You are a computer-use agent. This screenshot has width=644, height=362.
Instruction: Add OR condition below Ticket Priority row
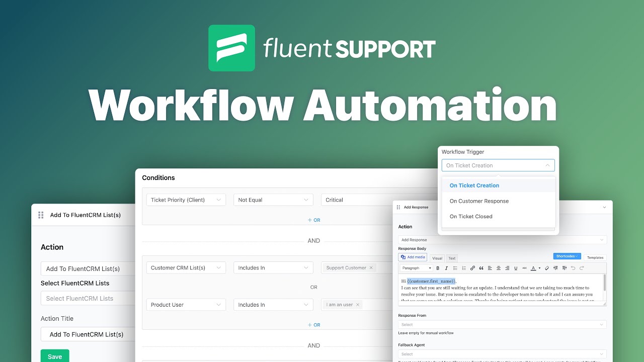pyautogui.click(x=314, y=220)
